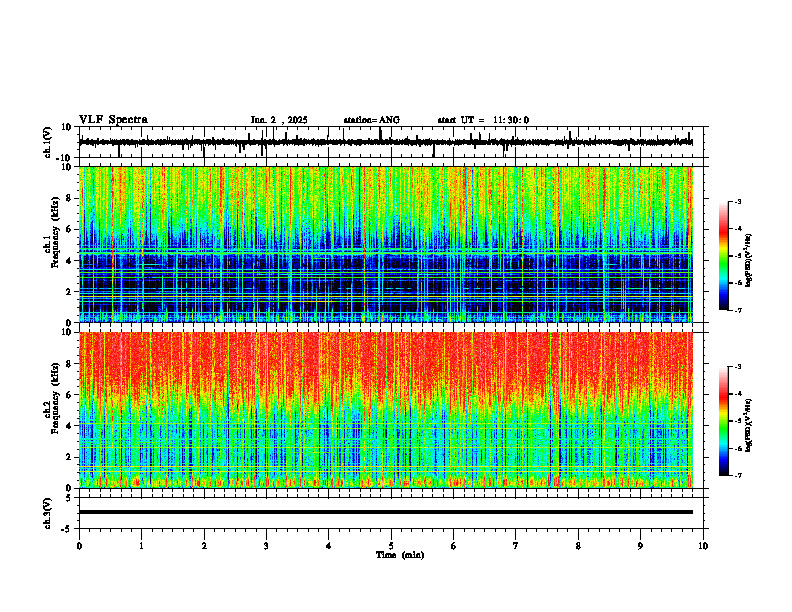Click time axis tick label '7'
The image size is (792, 612).
(x=516, y=546)
